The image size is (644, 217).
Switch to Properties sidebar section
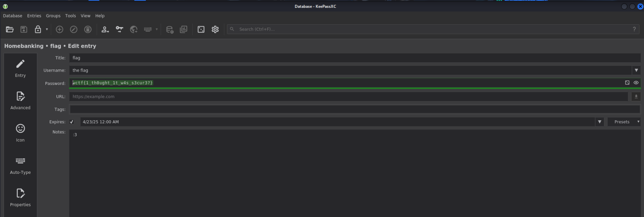(x=20, y=198)
